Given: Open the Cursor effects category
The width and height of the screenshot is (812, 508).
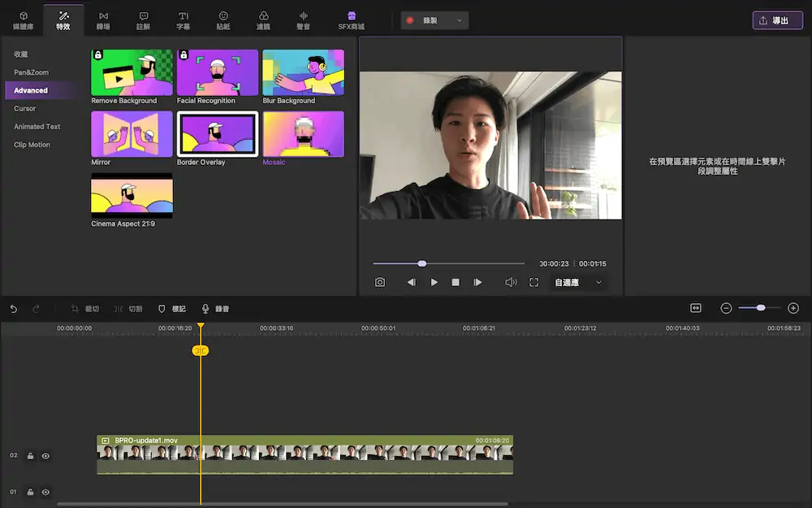Looking at the screenshot, I should [x=25, y=108].
